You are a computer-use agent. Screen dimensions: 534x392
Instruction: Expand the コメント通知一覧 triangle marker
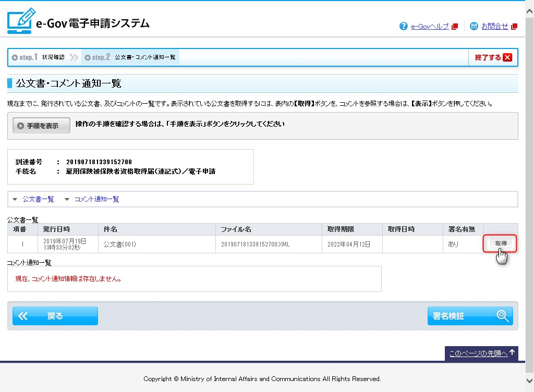point(67,199)
